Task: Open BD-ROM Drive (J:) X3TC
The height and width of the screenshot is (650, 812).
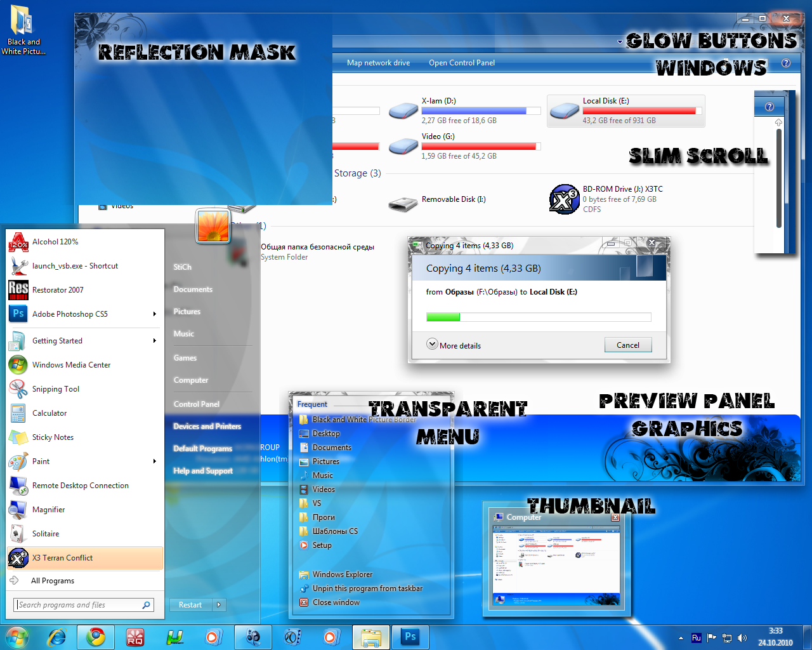Action: (606, 199)
